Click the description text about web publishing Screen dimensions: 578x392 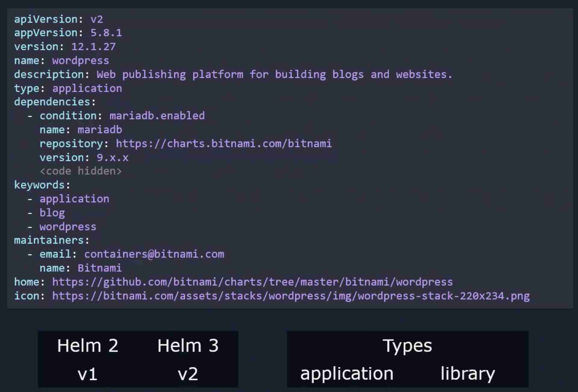274,74
